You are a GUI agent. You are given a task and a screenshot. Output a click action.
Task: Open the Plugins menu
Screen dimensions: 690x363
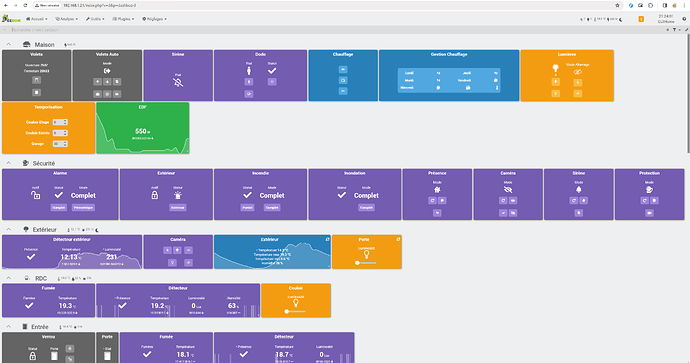(123, 19)
